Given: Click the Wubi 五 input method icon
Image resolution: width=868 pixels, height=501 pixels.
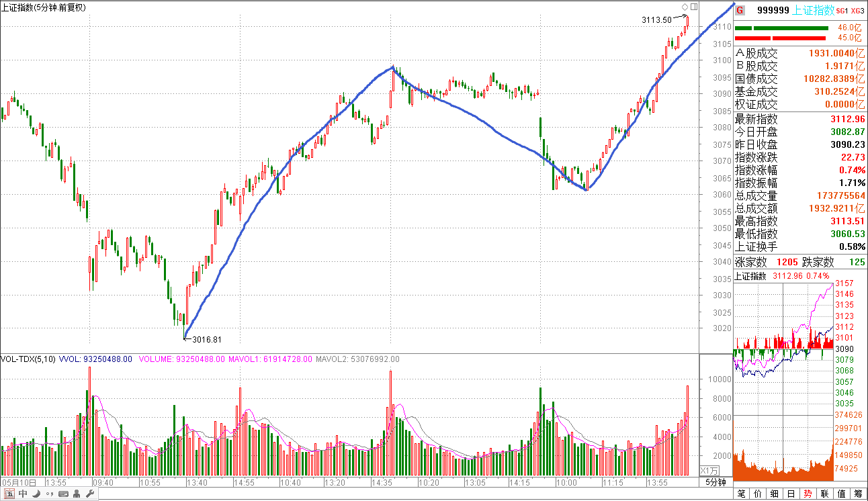Looking at the screenshot, I should (x=9, y=494).
